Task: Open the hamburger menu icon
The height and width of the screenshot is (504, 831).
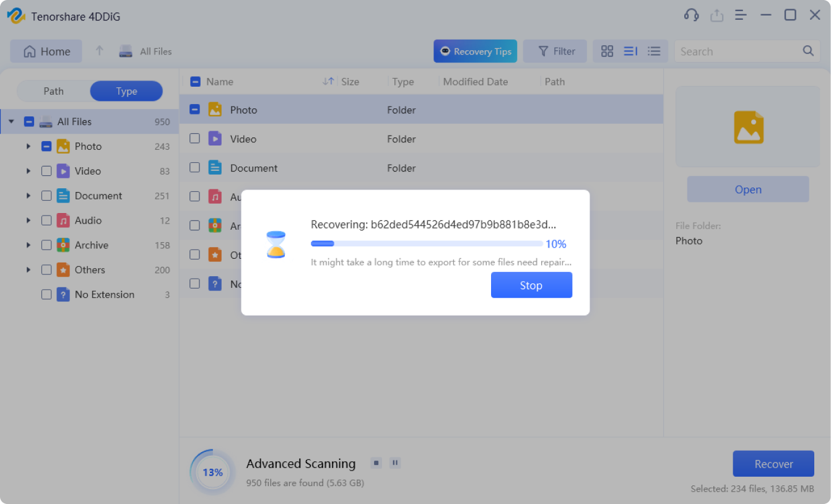Action: pos(741,15)
